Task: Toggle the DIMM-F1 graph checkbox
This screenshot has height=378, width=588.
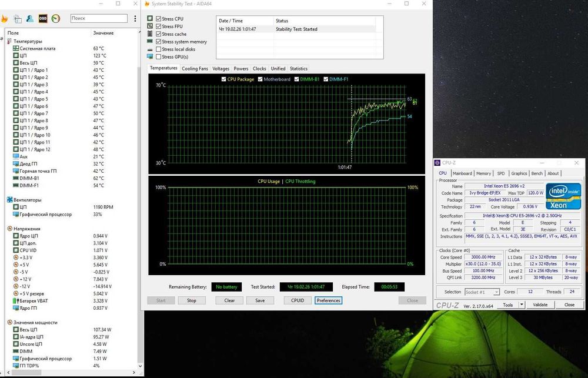Action: click(x=326, y=79)
